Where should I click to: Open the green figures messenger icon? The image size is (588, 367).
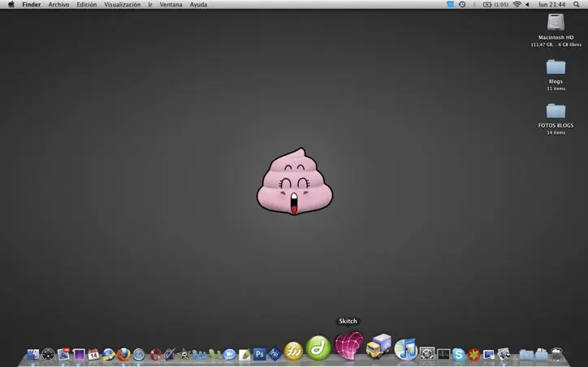[x=215, y=354]
